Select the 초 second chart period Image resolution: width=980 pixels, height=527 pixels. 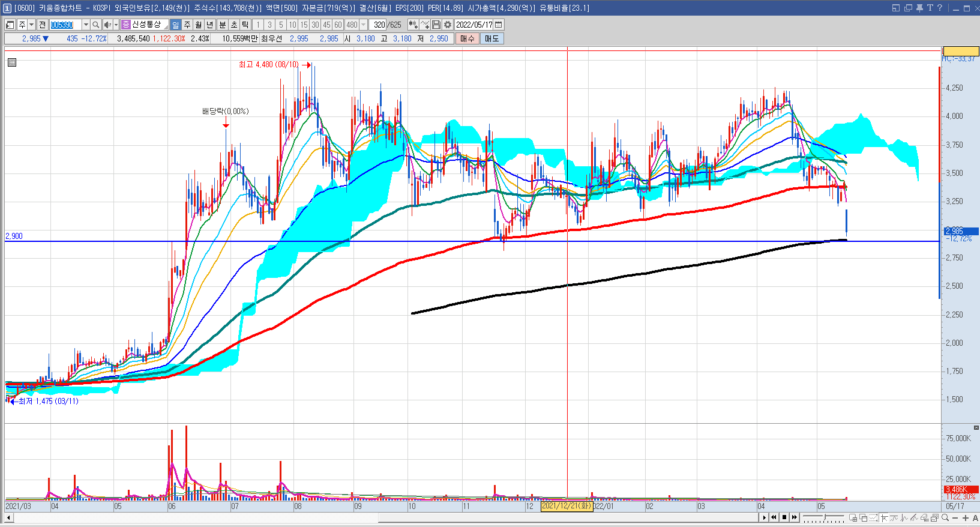point(233,25)
